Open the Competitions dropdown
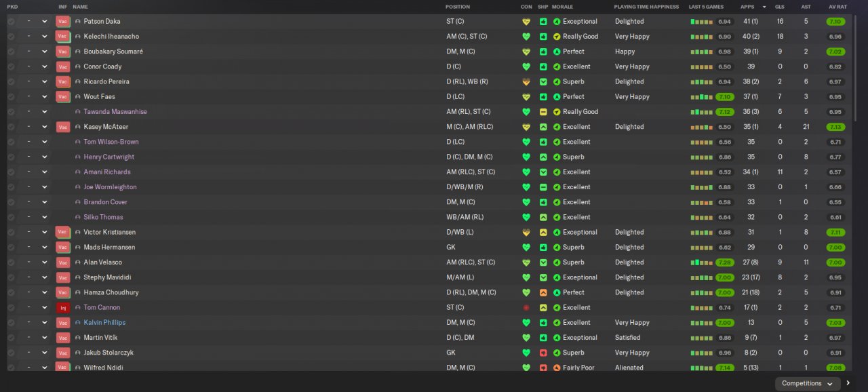Screen dimensions: 868x392 807,383
